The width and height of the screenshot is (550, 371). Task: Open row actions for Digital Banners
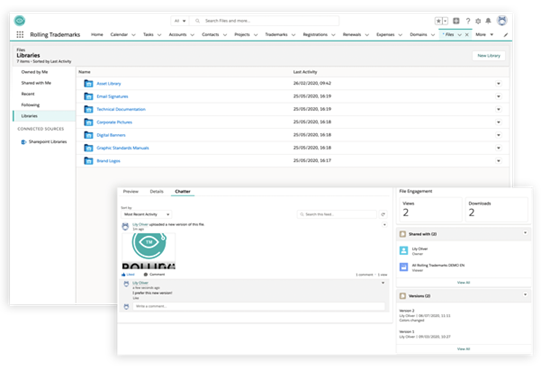(x=498, y=135)
